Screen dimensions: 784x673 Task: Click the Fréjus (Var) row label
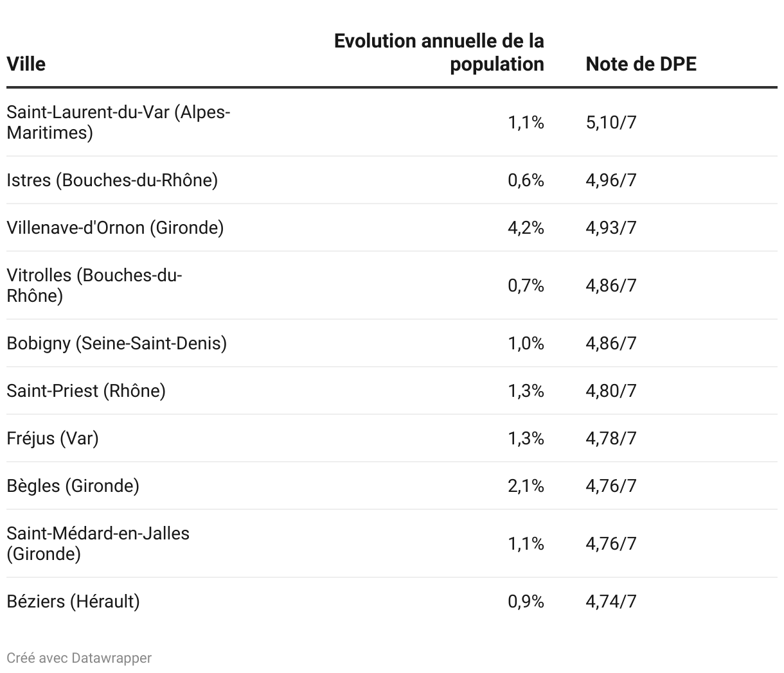(x=53, y=438)
